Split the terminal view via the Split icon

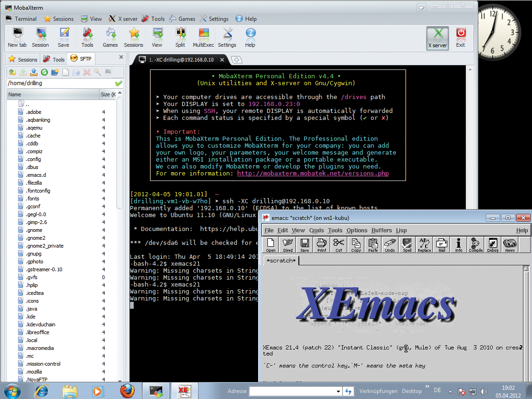coord(180,37)
